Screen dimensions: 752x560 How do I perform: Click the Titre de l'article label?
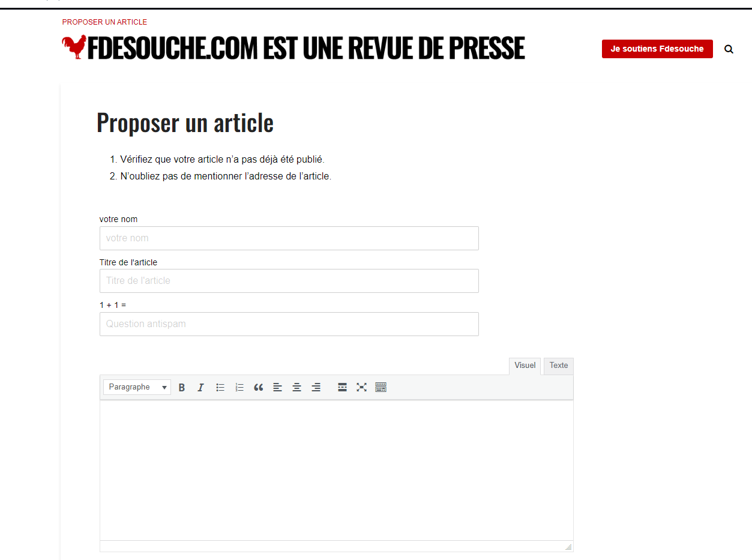click(x=128, y=262)
